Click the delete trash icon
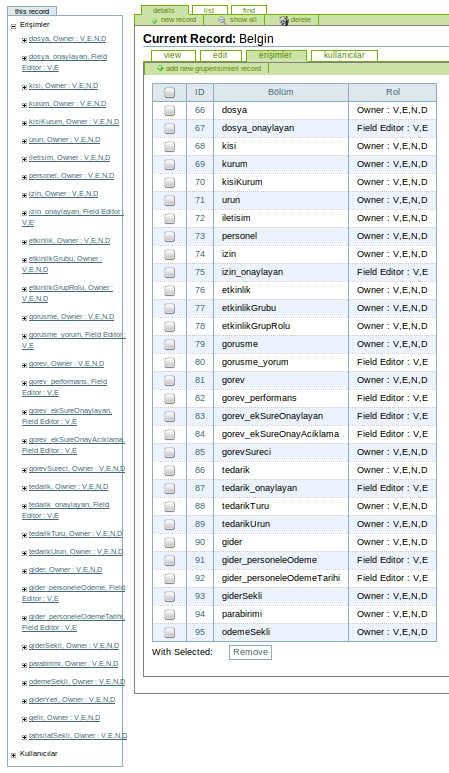The image size is (449, 773). point(284,20)
